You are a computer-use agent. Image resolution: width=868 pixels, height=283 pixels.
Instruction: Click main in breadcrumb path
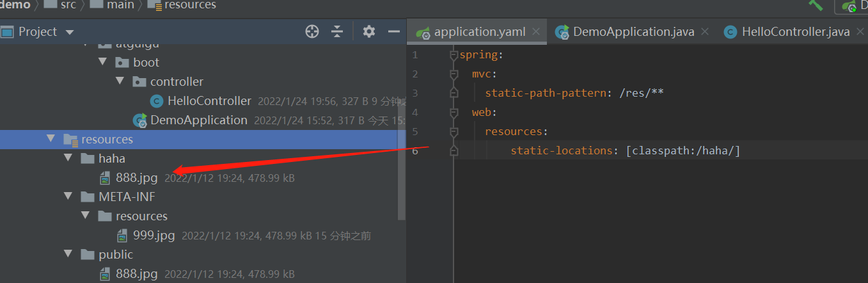coord(121,4)
